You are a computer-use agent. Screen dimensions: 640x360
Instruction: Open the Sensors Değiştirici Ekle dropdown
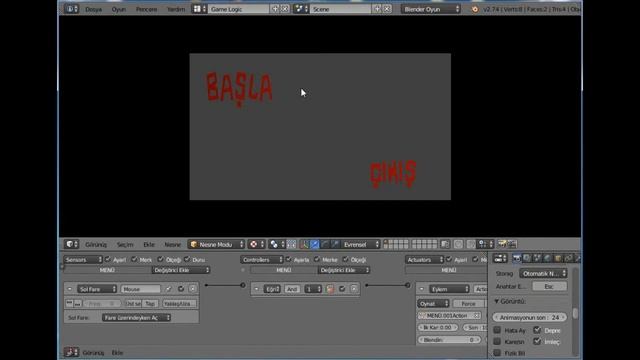(181, 270)
